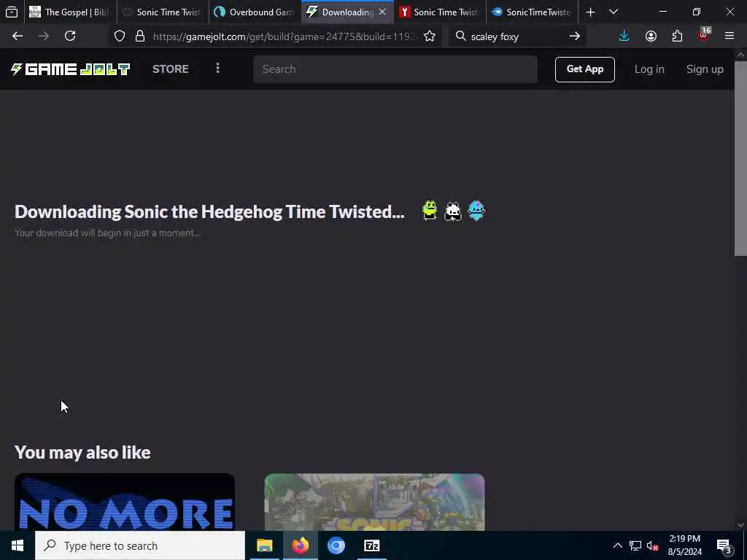
Task: Click the URL address bar
Action: 285,36
